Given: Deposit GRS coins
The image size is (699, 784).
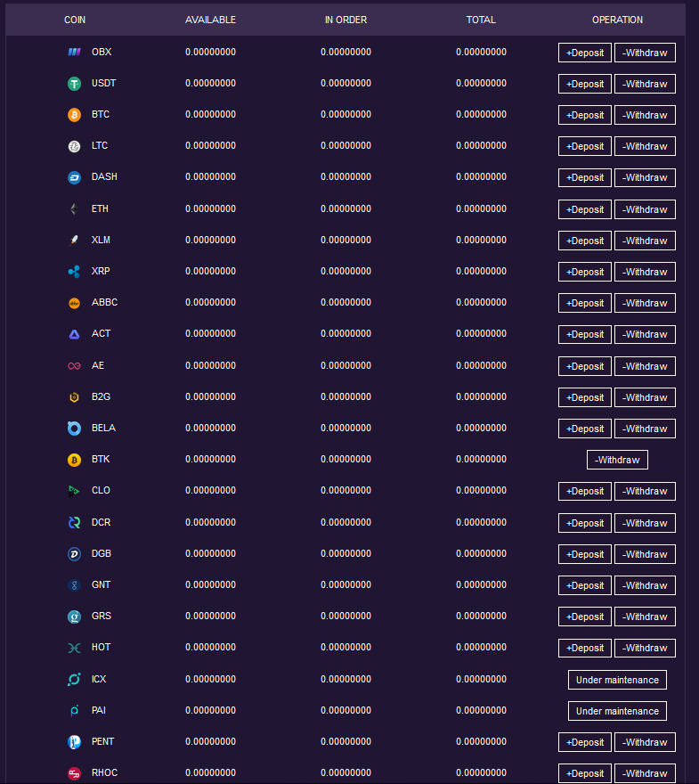Looking at the screenshot, I should 585,617.
